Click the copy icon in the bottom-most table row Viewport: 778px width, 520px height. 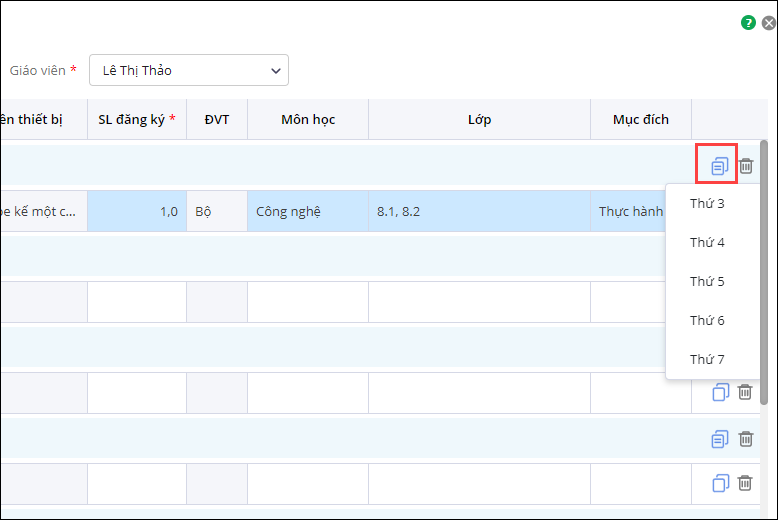pyautogui.click(x=720, y=483)
